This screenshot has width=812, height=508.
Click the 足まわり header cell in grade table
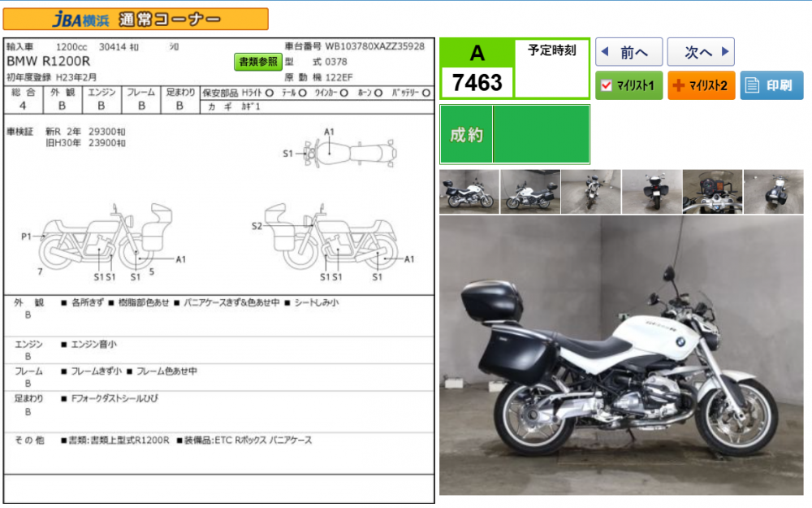[x=180, y=93]
